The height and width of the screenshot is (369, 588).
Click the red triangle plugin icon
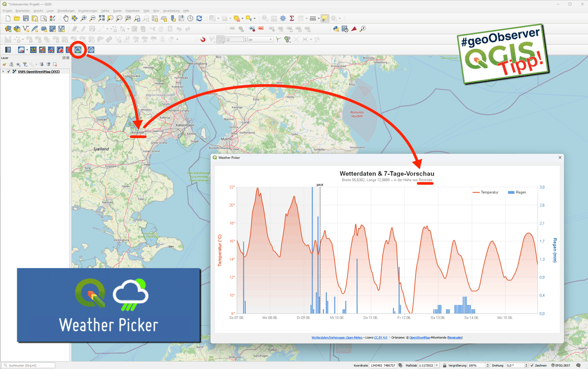(x=354, y=29)
